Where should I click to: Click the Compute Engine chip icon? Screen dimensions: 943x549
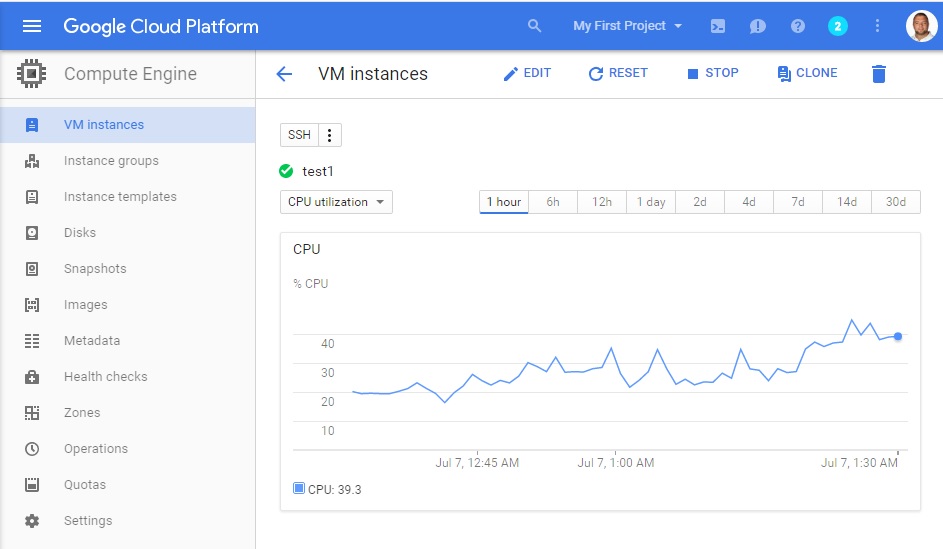tap(31, 73)
